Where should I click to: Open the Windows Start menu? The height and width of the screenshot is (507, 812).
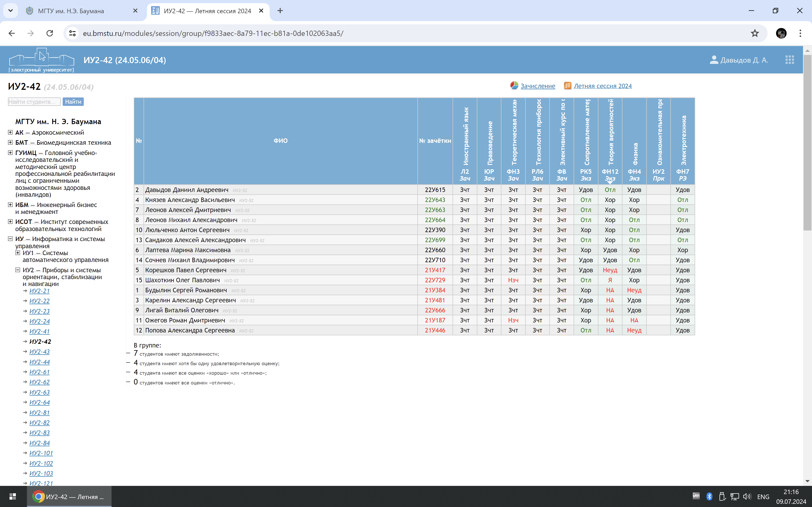click(13, 496)
